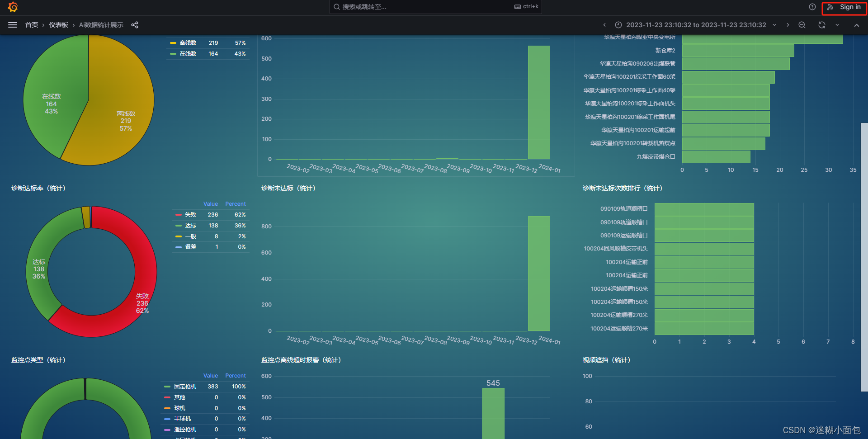Refresh the dashboard
This screenshot has height=439, width=868.
pyautogui.click(x=822, y=25)
